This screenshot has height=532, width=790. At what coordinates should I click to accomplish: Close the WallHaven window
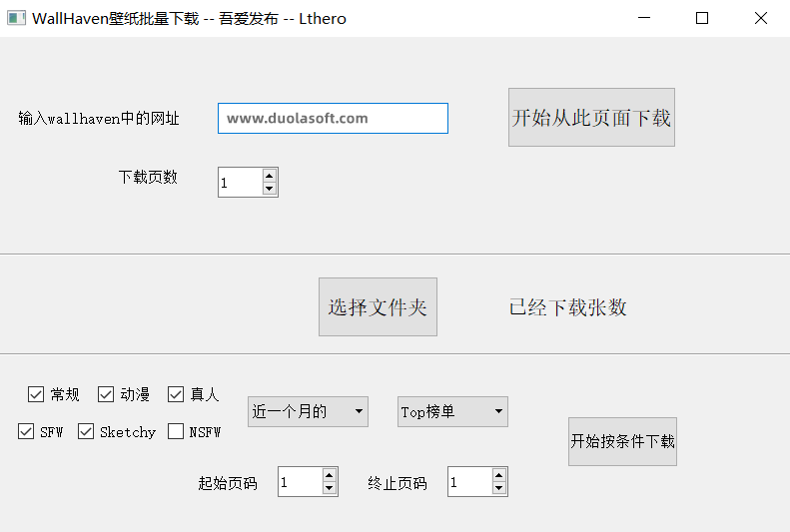click(x=761, y=18)
